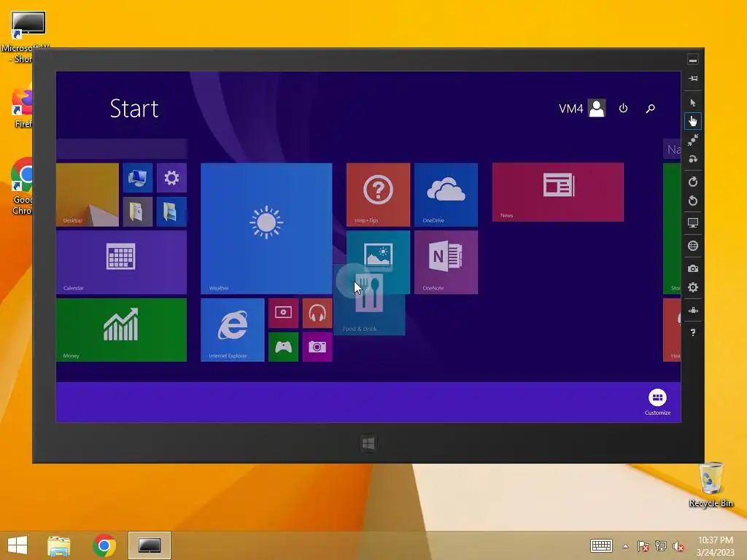Image resolution: width=747 pixels, height=560 pixels.
Task: Open the Video small tile
Action: [x=284, y=314]
